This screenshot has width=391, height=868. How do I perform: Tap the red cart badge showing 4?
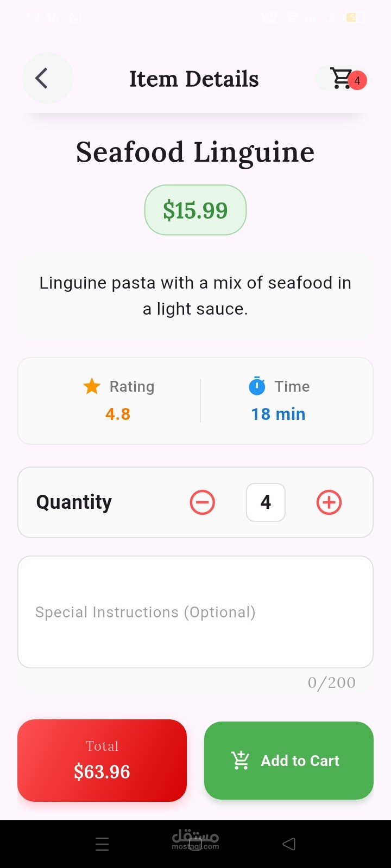pyautogui.click(x=357, y=80)
